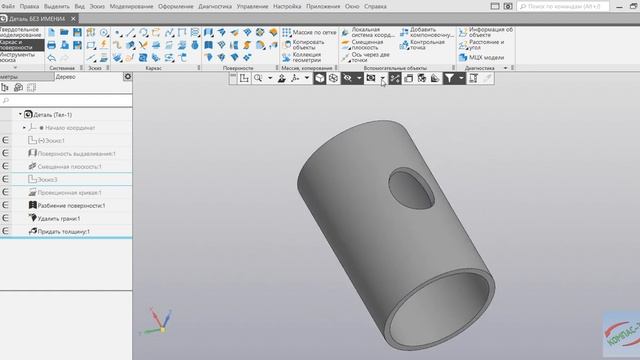Screen dimensions: 640x360
Task: Expand the toolset list arrow below Инструменты эскиза
Action: pyautogui.click(x=16, y=67)
